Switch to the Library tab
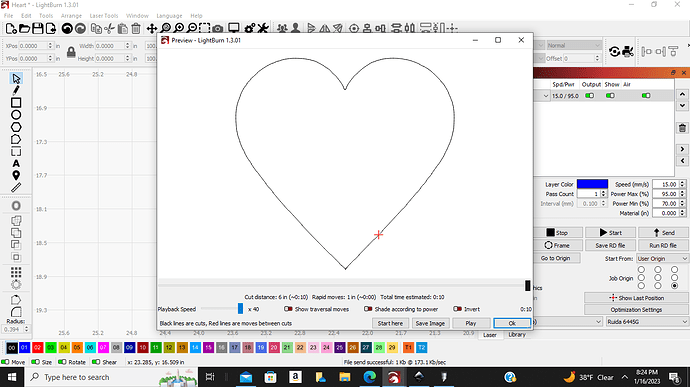 click(517, 335)
